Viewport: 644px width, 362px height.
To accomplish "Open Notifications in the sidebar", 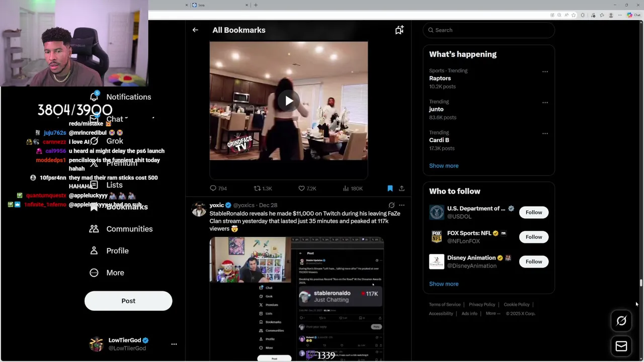I will click(x=121, y=97).
